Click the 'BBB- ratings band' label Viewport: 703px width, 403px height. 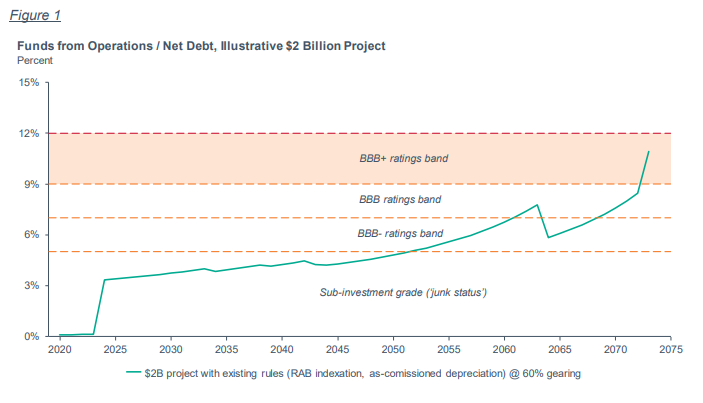tap(399, 233)
